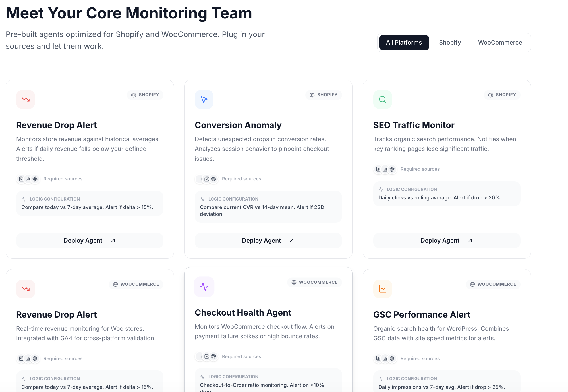Click the red trending-down icon on WooCommerce Revenue Drop Alert
Image resolution: width=568 pixels, height=392 pixels.
pos(26,289)
